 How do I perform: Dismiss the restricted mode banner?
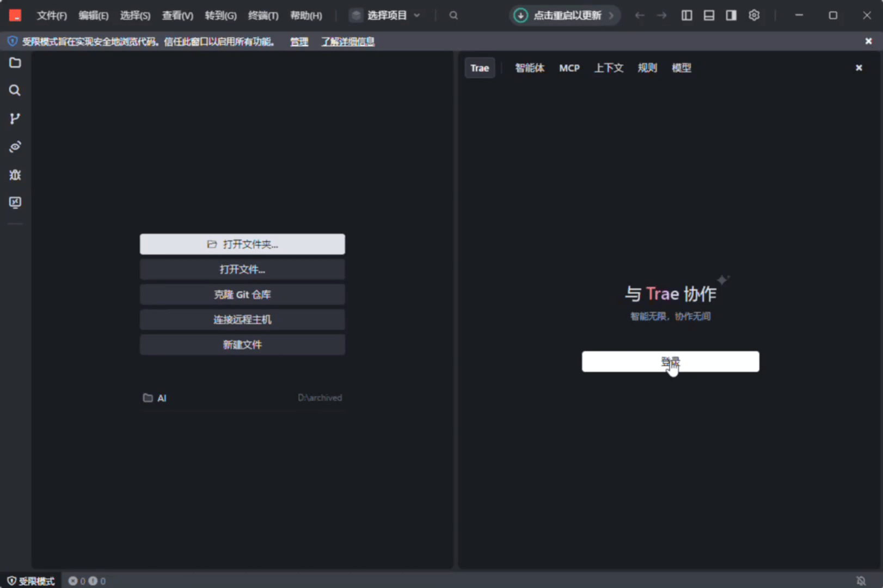[868, 41]
